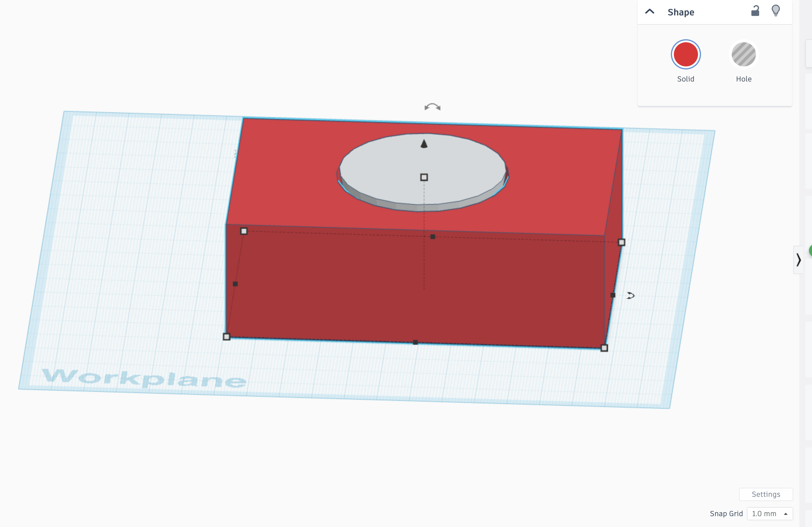Toggle shape visibility with the lightbulb icon
Screen dimensions: 812x527
point(776,11)
